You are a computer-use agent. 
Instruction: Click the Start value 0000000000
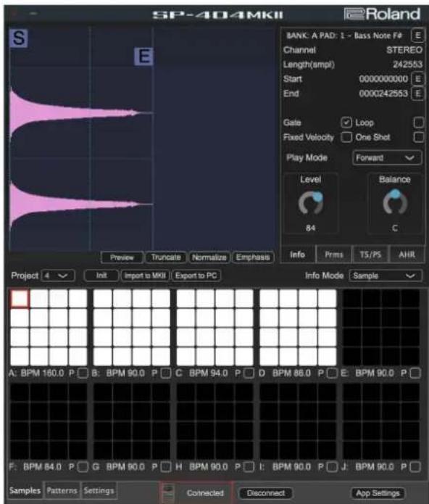click(x=383, y=79)
